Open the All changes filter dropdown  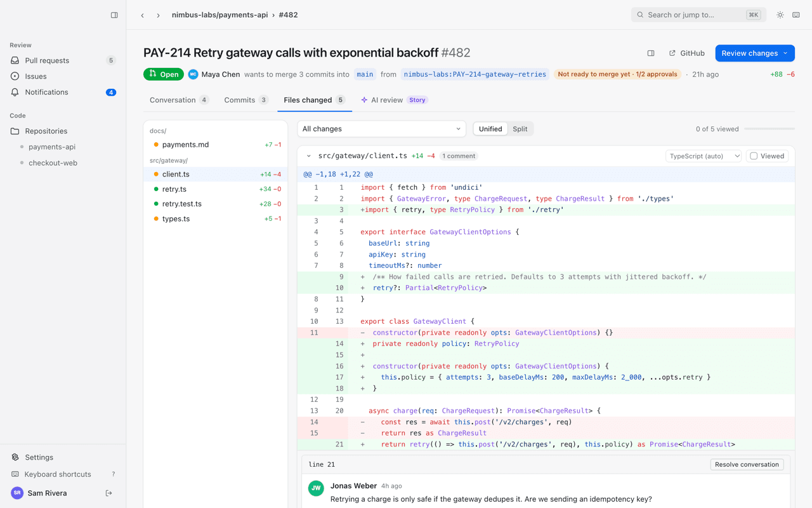381,129
